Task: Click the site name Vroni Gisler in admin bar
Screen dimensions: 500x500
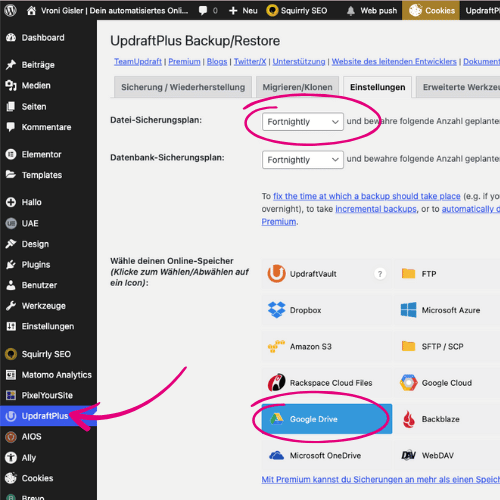Action: pos(114,11)
